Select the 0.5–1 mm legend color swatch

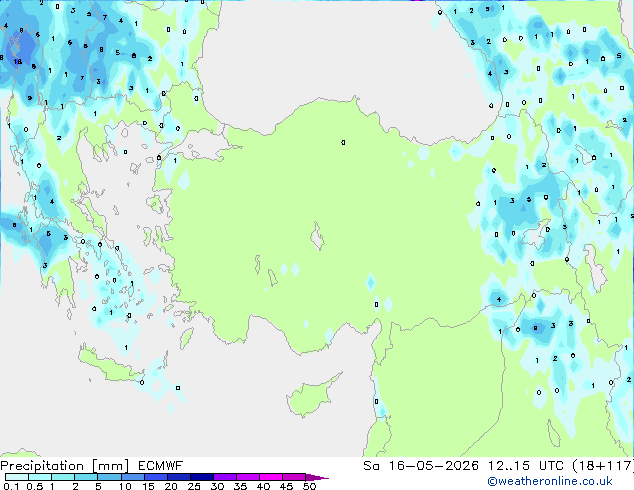click(x=40, y=477)
